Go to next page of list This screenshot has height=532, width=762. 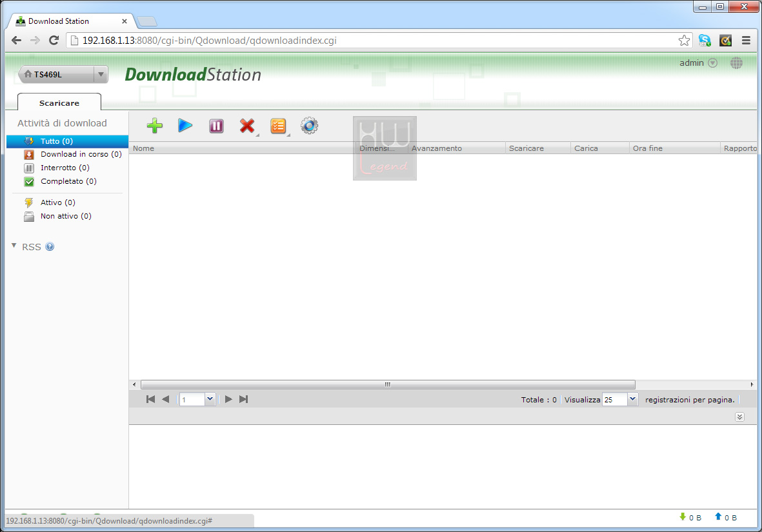[x=228, y=399]
